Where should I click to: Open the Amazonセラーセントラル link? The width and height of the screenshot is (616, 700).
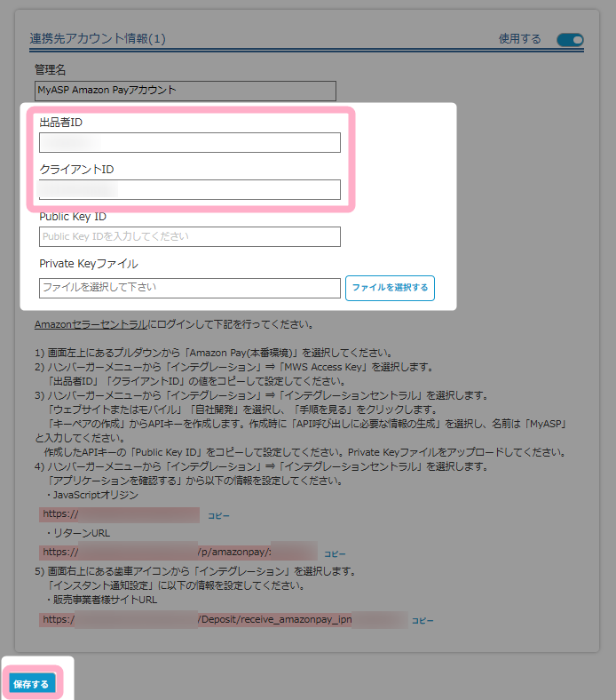[91, 325]
